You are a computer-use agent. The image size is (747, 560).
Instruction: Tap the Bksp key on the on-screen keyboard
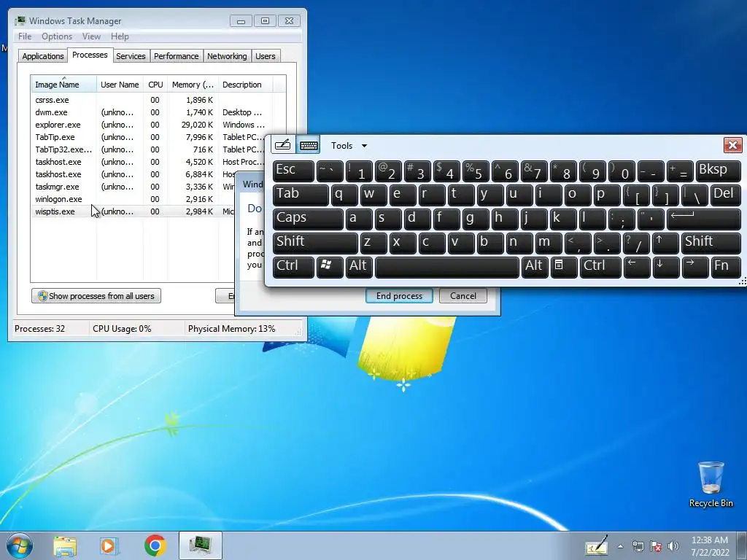pos(718,171)
